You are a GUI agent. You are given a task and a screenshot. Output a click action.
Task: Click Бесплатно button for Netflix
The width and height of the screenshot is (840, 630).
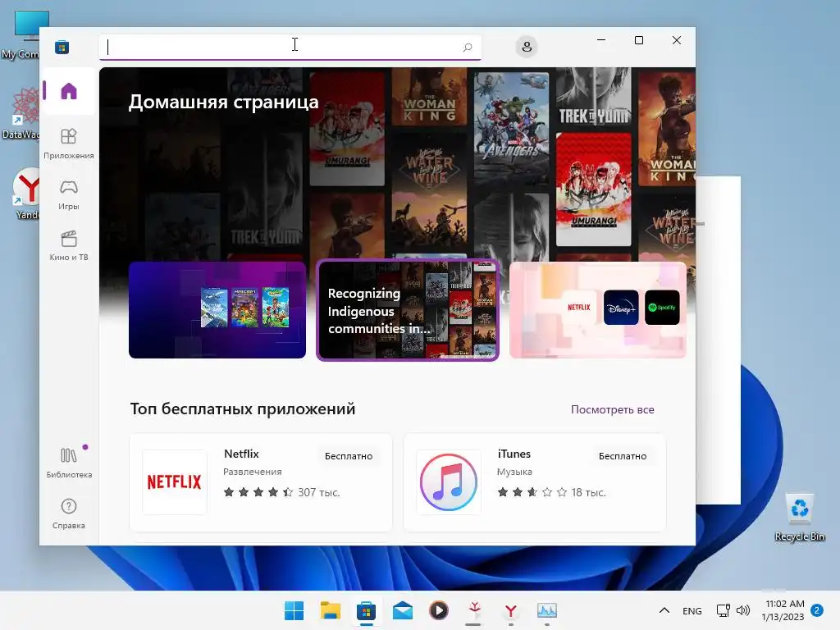(x=348, y=456)
